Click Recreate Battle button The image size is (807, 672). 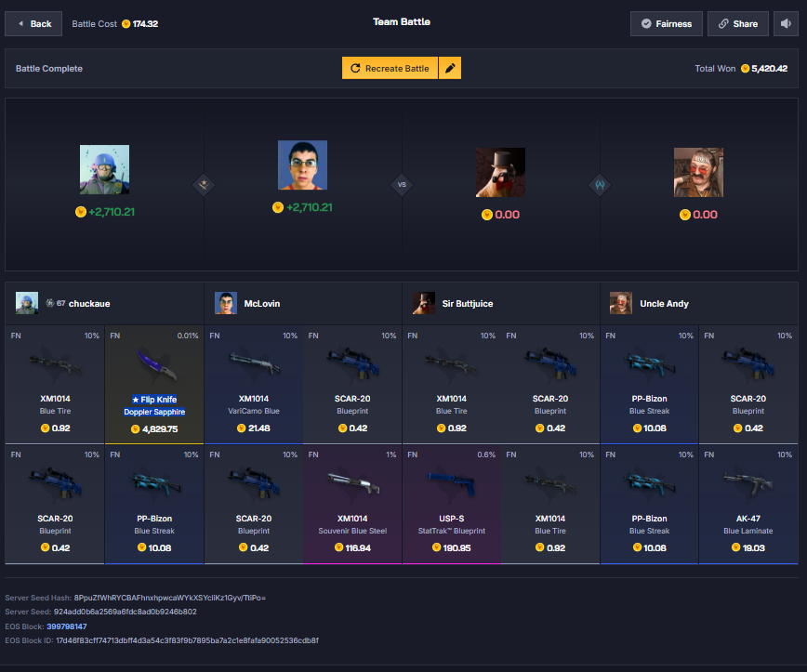[x=390, y=68]
